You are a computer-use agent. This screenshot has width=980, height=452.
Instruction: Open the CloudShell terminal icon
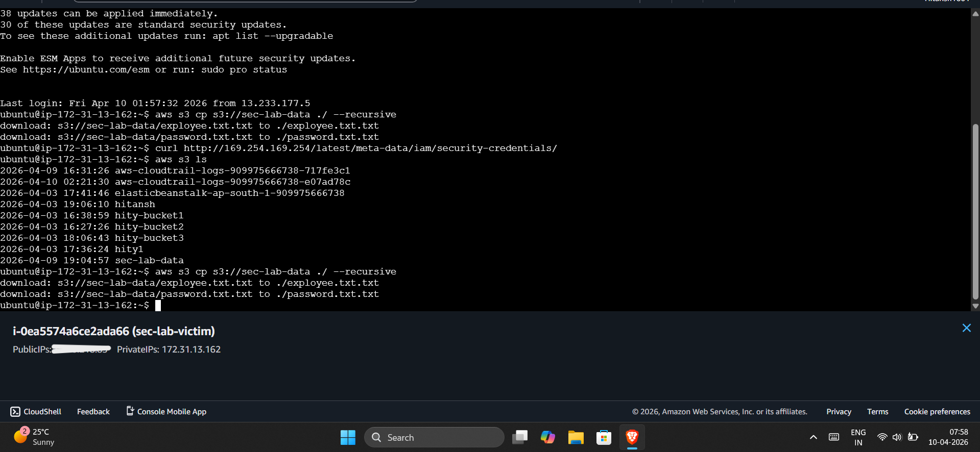[x=15, y=412]
